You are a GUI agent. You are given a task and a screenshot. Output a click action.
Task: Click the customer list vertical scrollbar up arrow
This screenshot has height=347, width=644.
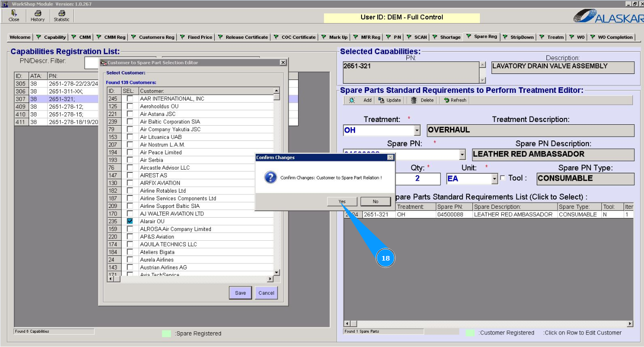276,91
